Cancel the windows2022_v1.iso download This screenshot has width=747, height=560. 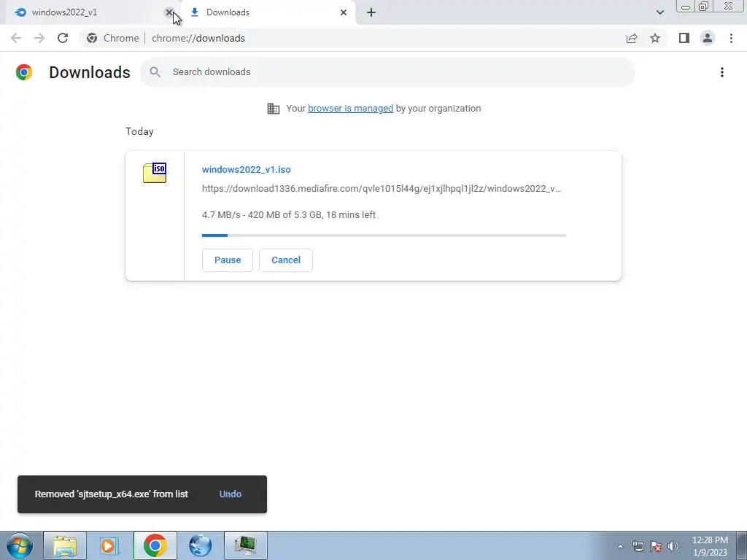[286, 260]
